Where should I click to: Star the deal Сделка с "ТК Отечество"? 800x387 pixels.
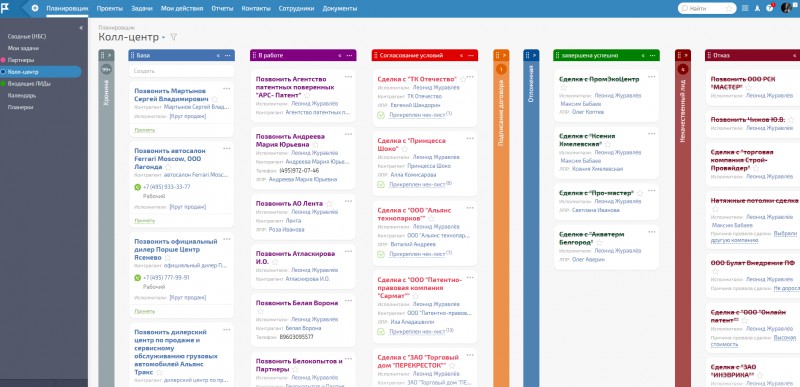click(463, 79)
